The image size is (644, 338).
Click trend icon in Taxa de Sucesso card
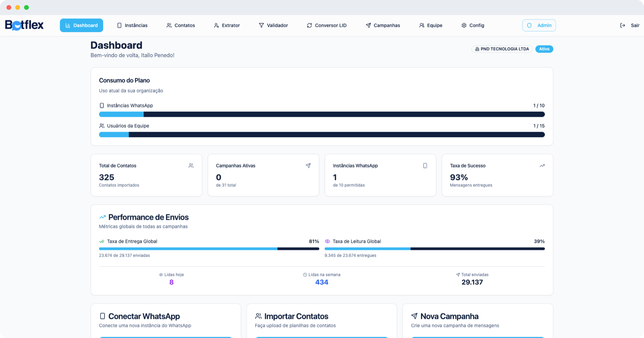(x=542, y=166)
